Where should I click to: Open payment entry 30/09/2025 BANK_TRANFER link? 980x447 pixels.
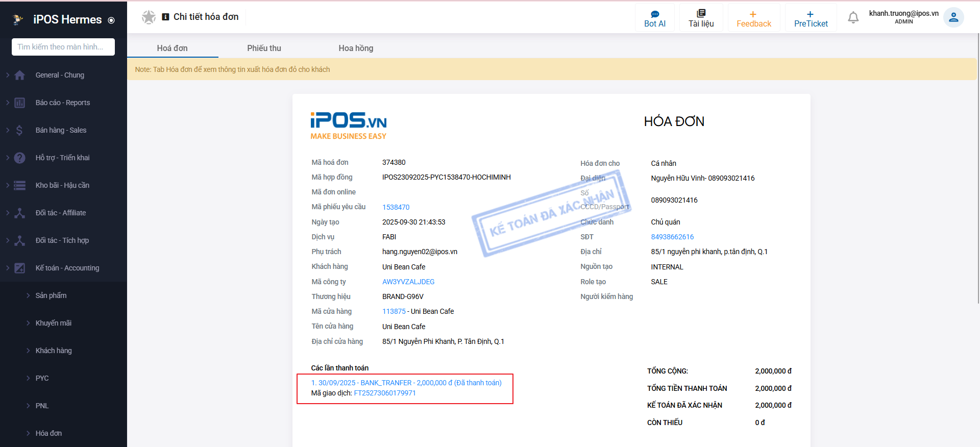tap(406, 383)
